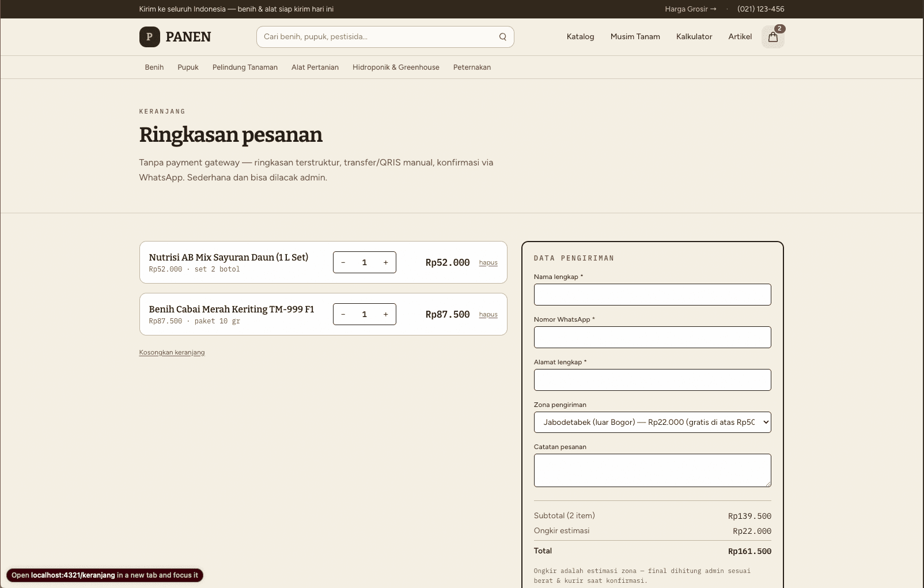Click quantity value of Nutrisi AB Mix
This screenshot has width=924, height=588.
tap(364, 262)
